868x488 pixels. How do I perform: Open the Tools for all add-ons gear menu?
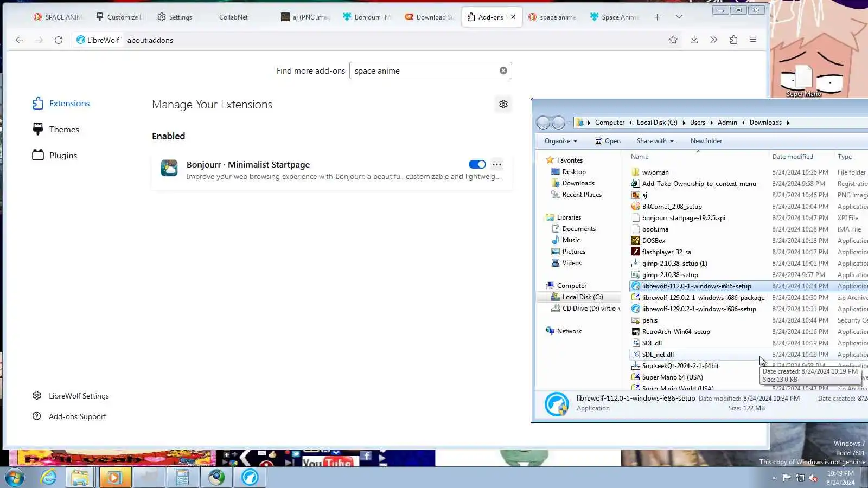pyautogui.click(x=503, y=104)
